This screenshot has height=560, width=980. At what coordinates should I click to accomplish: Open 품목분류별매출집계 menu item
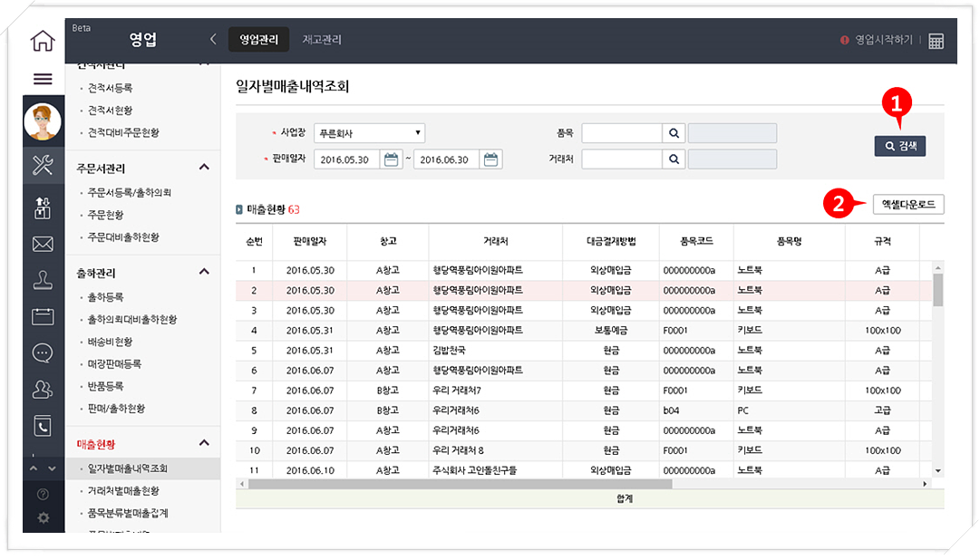[x=128, y=513]
